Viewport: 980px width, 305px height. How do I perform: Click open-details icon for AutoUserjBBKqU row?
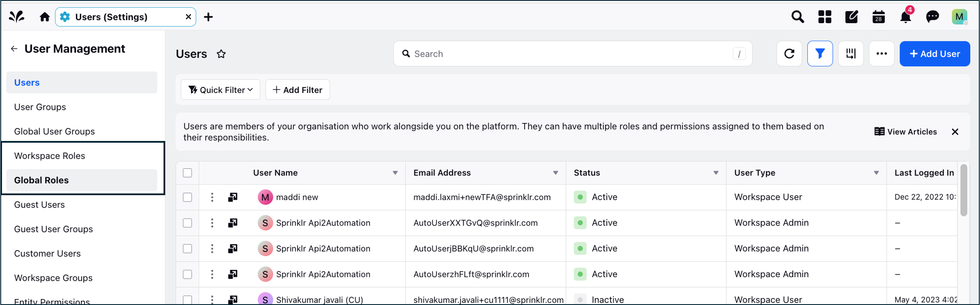(232, 249)
